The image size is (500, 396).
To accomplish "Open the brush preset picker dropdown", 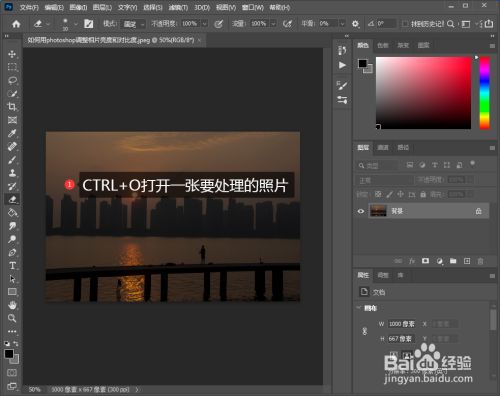I will click(76, 24).
